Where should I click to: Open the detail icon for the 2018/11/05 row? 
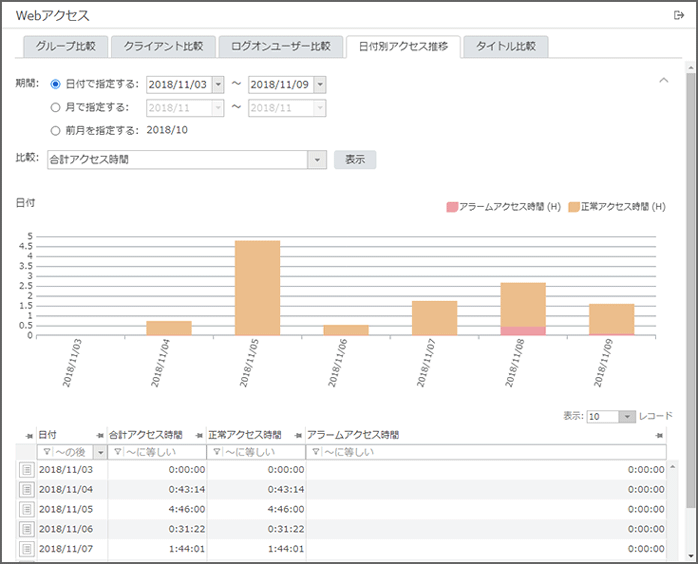click(x=27, y=507)
